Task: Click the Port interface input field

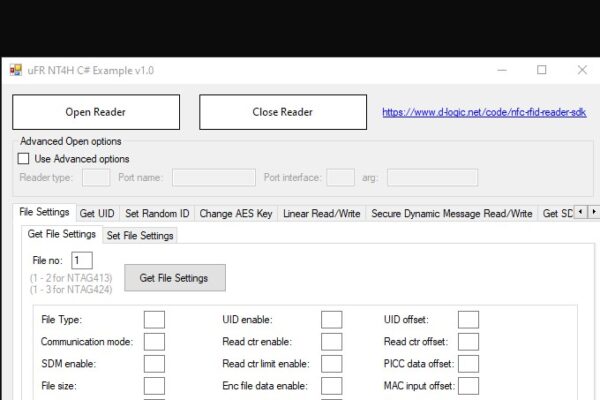Action: pyautogui.click(x=341, y=178)
